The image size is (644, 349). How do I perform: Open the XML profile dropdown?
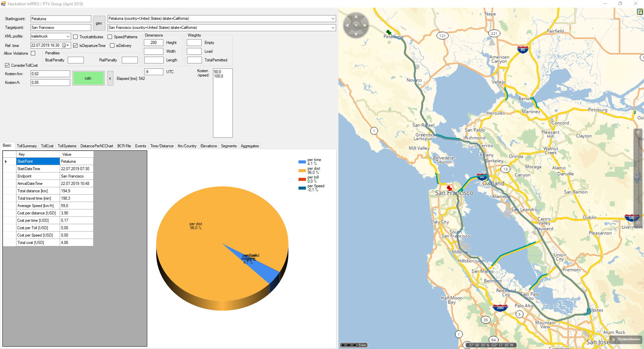pyautogui.click(x=68, y=36)
